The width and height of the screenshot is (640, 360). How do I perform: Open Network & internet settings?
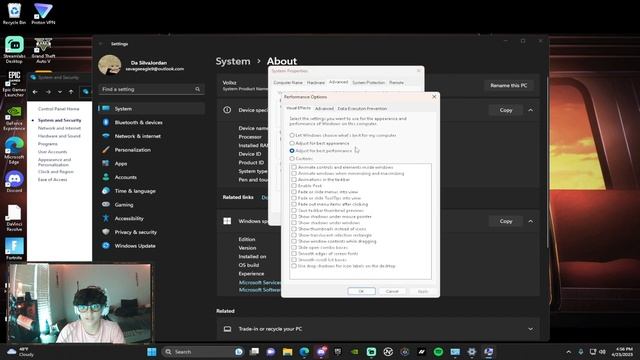151,136
